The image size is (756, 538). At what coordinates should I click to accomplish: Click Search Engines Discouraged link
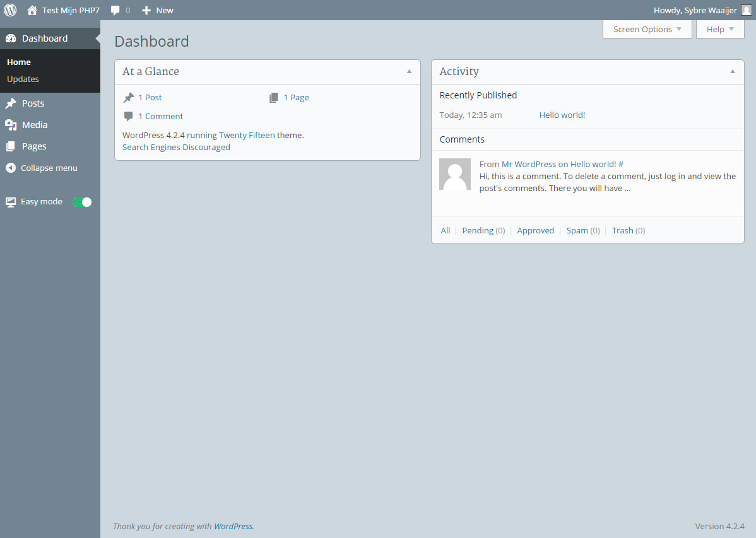[176, 148]
